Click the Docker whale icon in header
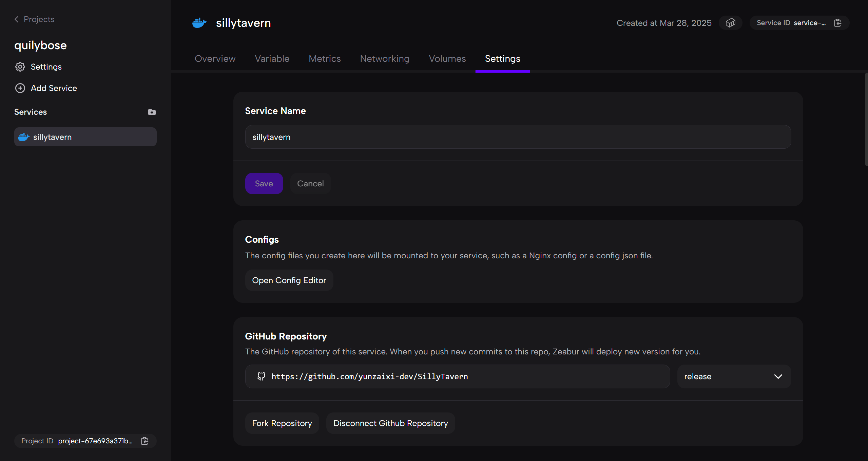 (199, 23)
